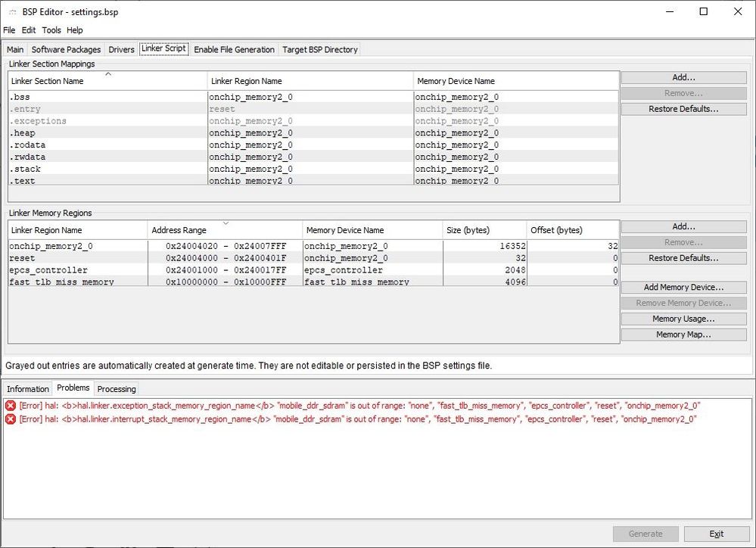
Task: Switch to the Software Packages tab
Action: pyautogui.click(x=66, y=50)
